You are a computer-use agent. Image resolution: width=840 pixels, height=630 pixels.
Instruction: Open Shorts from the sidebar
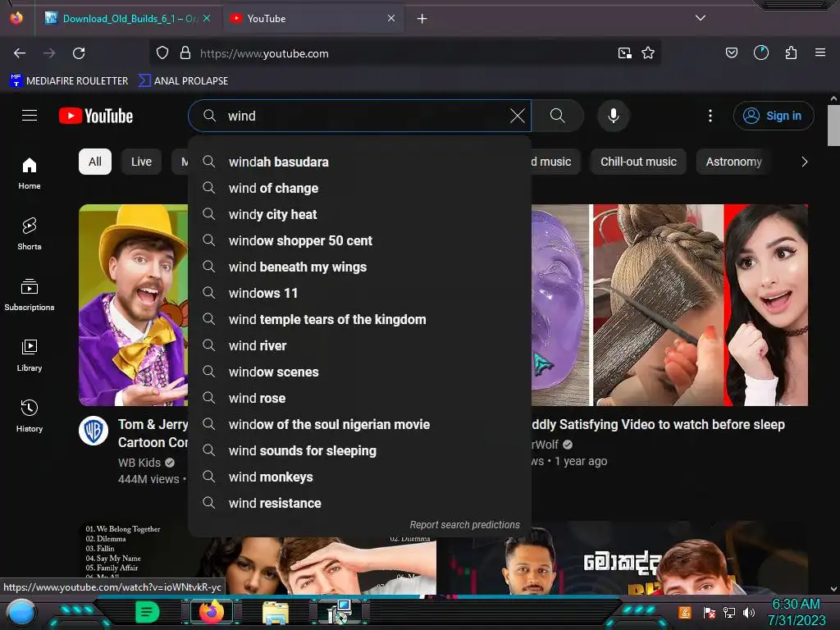tap(30, 234)
